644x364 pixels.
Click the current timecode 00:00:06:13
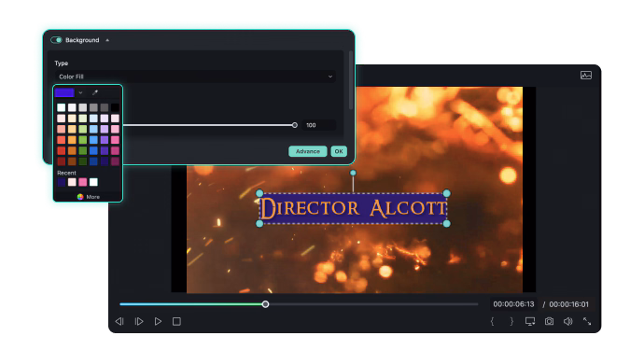tap(513, 304)
